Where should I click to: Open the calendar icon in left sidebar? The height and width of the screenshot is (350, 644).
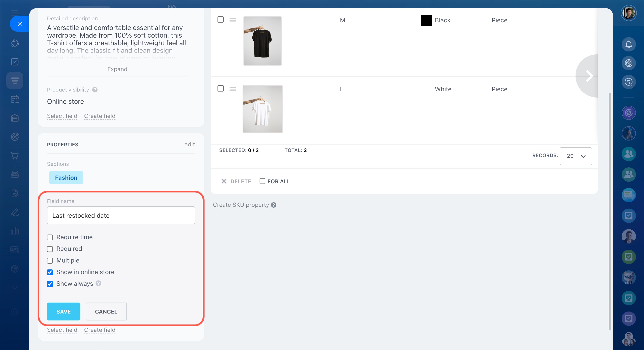(x=15, y=100)
